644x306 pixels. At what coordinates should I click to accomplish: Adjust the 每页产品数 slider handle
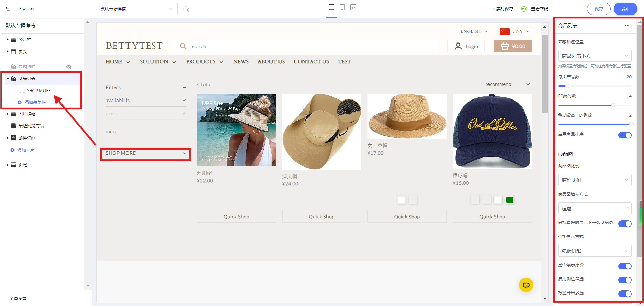point(567,86)
